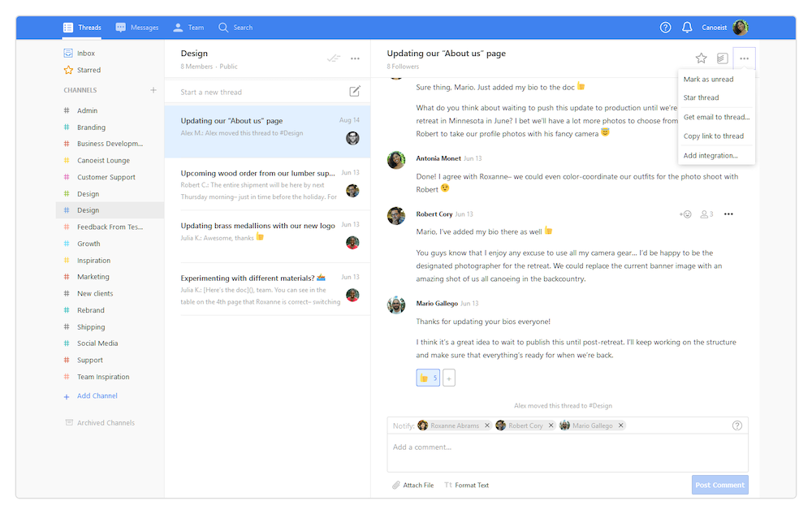Star the thread using the star icon
The height and width of the screenshot is (514, 812).
point(702,58)
